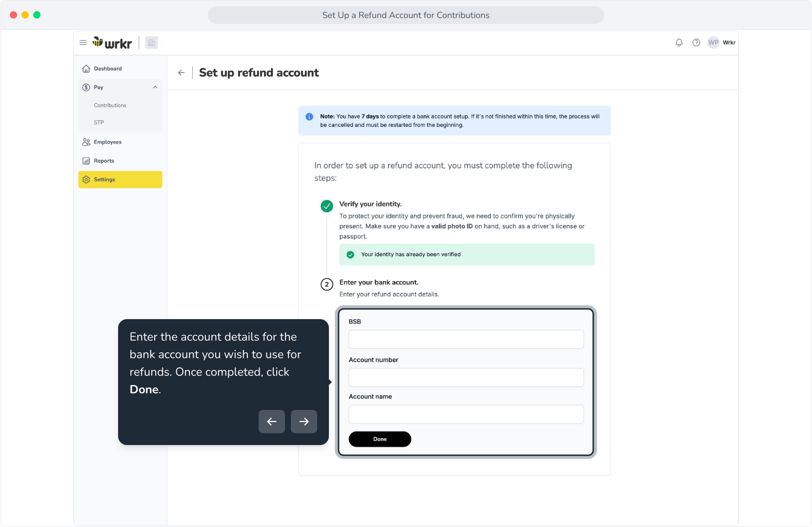Go to previous tutorial step arrow
812x527 pixels.
point(272,422)
